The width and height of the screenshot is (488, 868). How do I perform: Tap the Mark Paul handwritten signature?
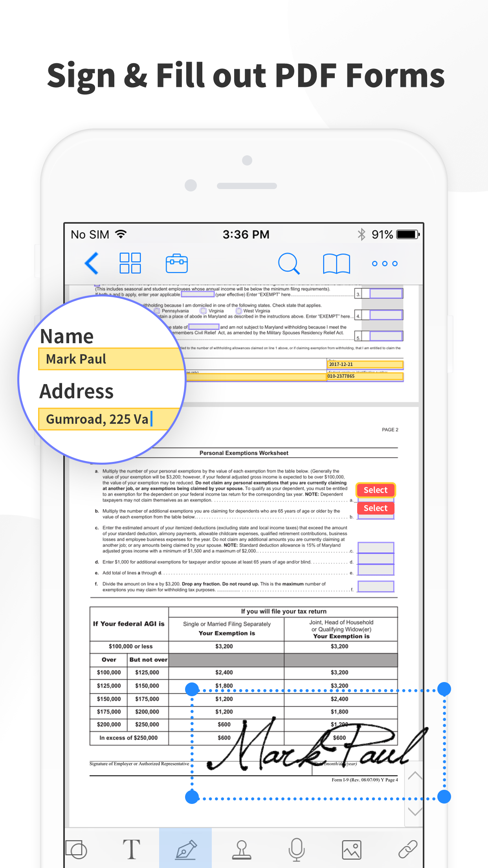[317, 744]
